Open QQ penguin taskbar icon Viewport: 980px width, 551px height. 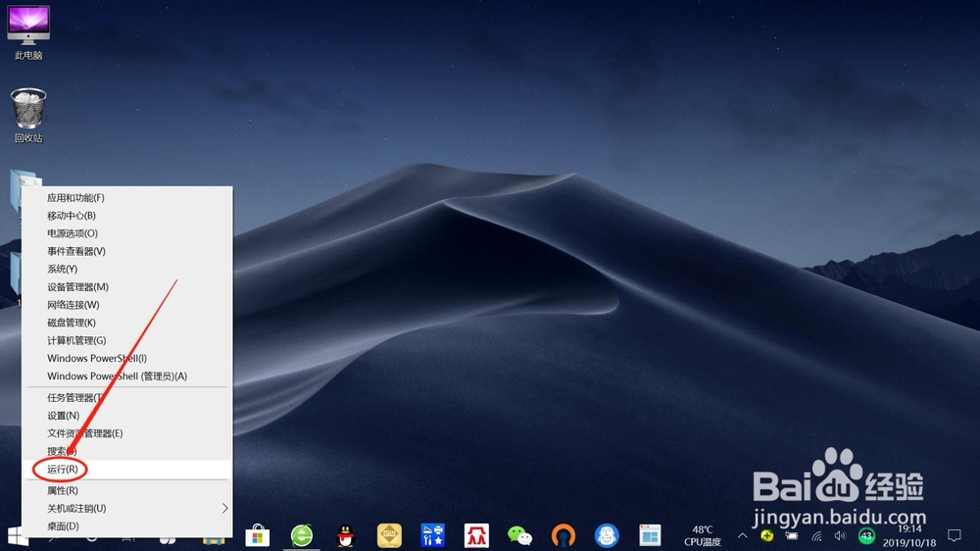346,536
